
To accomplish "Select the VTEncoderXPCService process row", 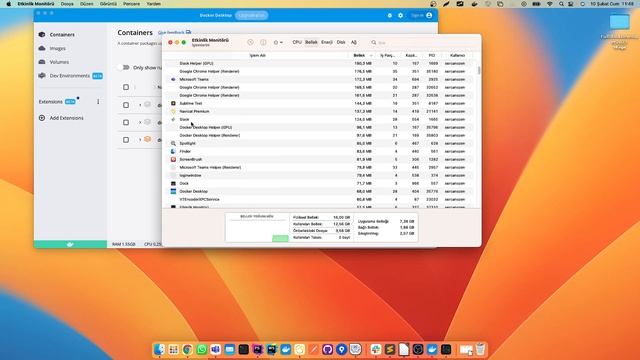I will point(320,200).
